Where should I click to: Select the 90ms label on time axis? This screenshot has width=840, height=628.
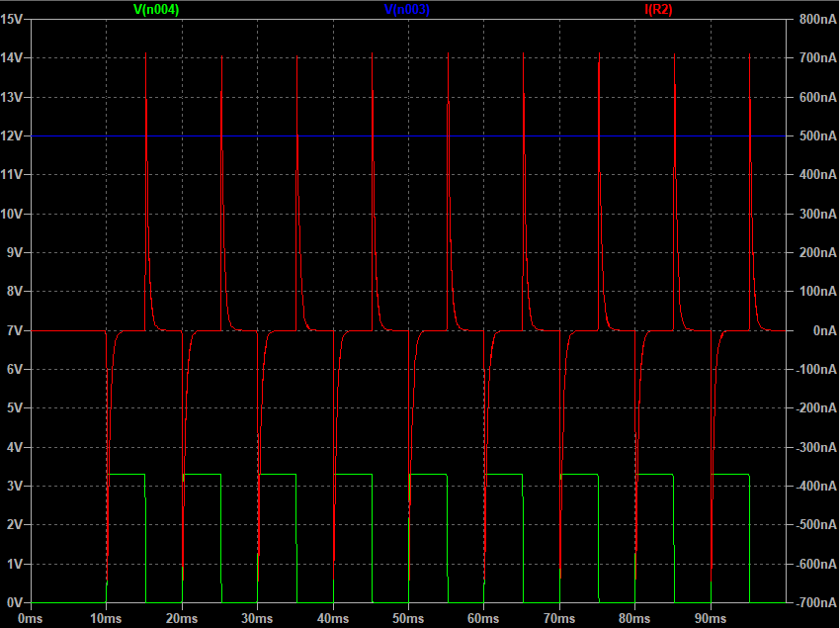(711, 618)
